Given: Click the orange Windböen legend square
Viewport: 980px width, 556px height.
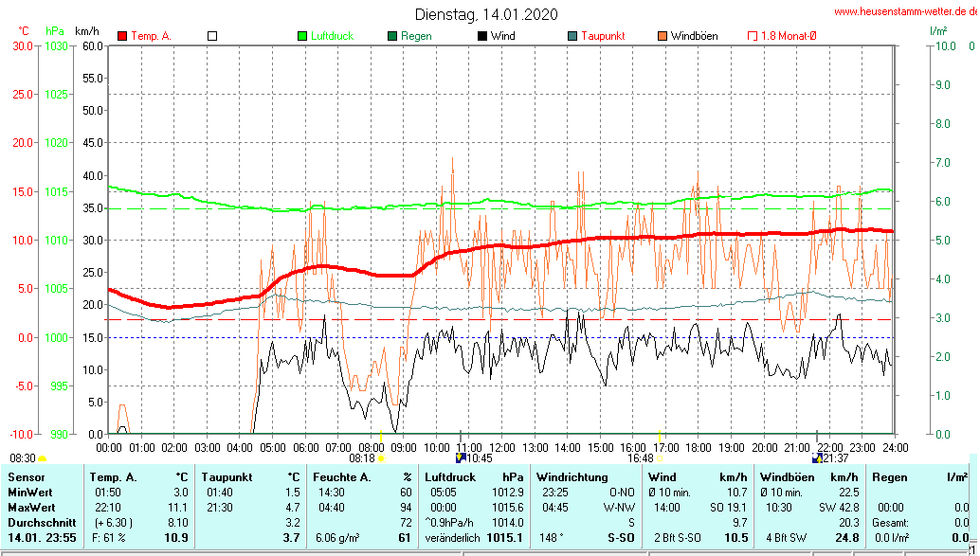Looking at the screenshot, I should (662, 36).
